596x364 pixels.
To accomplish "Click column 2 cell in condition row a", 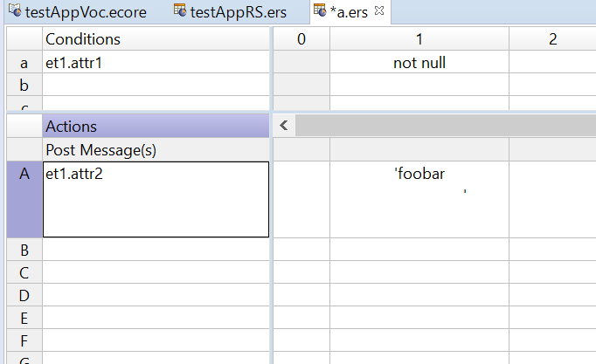I will [552, 63].
